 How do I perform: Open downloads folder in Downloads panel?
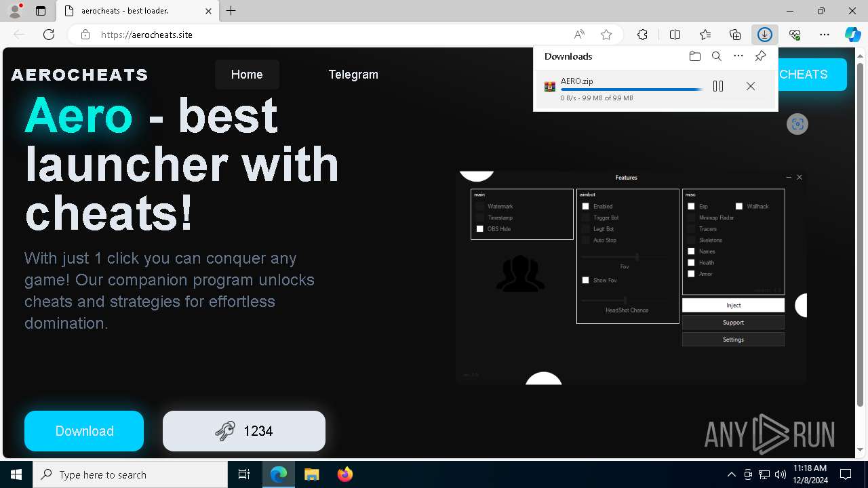pyautogui.click(x=695, y=56)
